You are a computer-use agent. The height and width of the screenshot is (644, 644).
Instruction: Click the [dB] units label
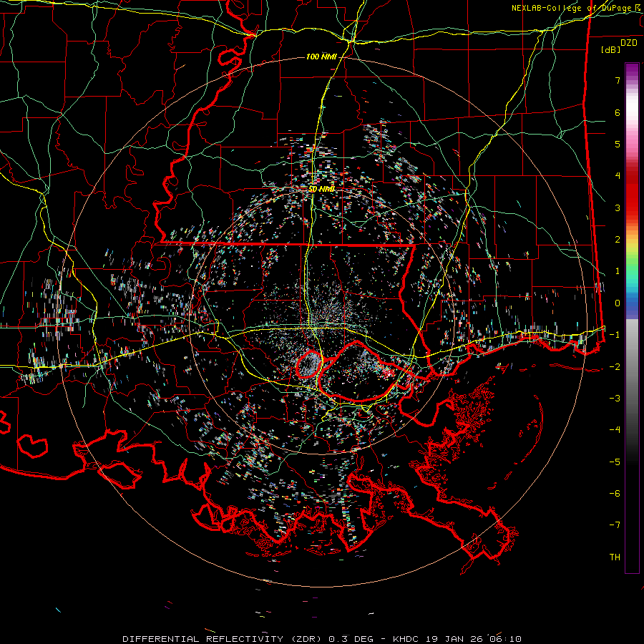tap(611, 49)
